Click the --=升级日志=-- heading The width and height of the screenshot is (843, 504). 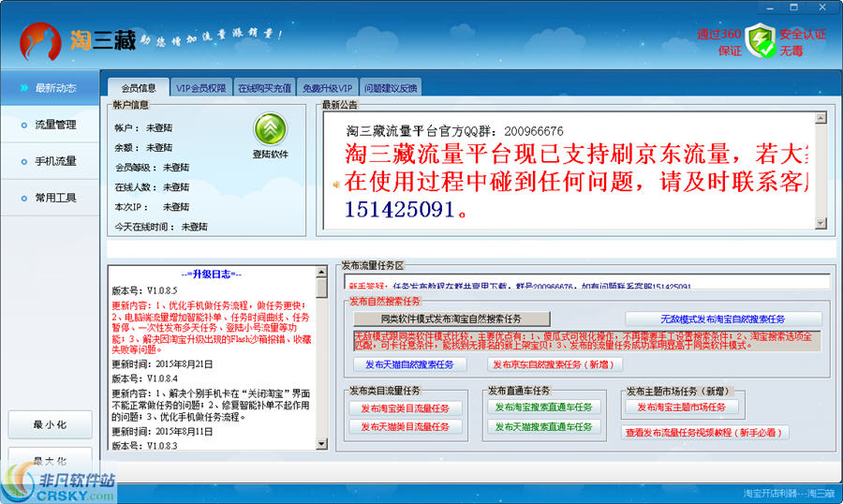(212, 274)
